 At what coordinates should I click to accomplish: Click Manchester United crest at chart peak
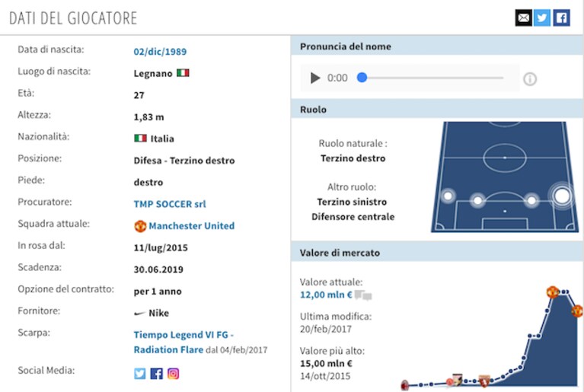553,292
